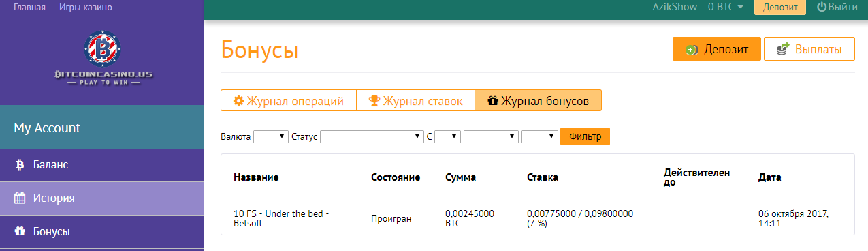Open the Статус dropdown
Image resolution: width=868 pixels, height=251 pixels.
[372, 137]
